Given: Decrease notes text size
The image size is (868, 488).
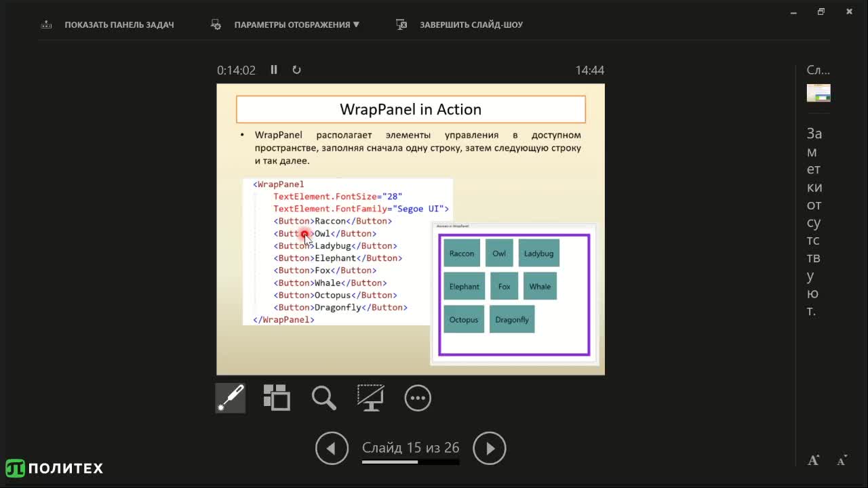Looking at the screenshot, I should (x=842, y=460).
